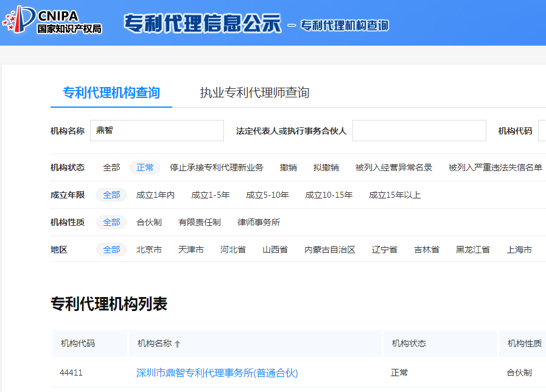This screenshot has width=546, height=392.
Task: Filter by 成立5-10年
Action: tap(267, 195)
